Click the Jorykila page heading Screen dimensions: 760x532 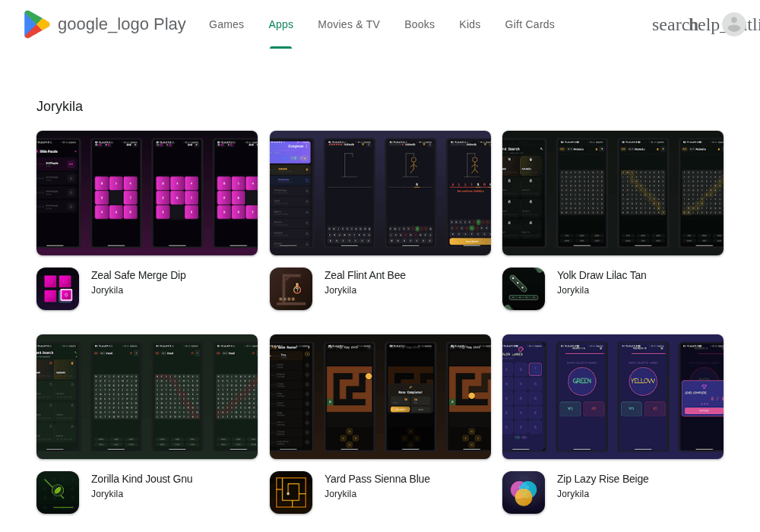(59, 106)
